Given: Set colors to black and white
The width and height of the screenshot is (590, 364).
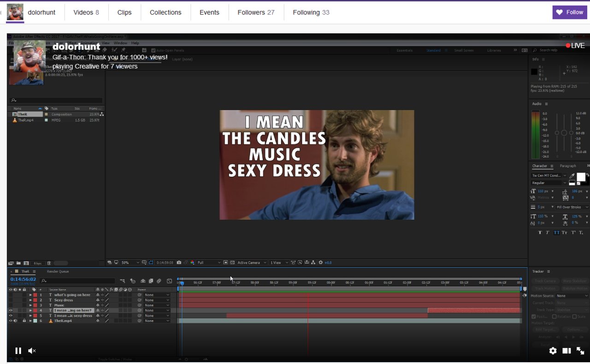Looking at the screenshot, I should tap(572, 182).
